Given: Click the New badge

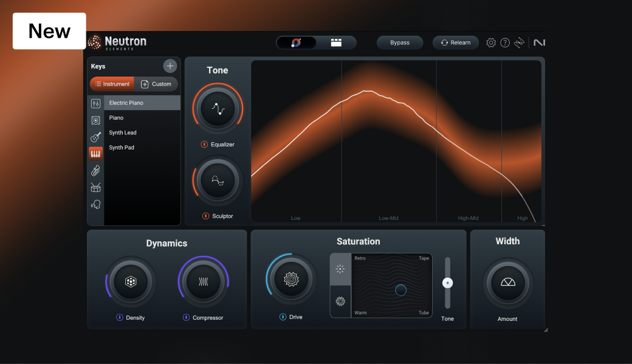Looking at the screenshot, I should [49, 31].
